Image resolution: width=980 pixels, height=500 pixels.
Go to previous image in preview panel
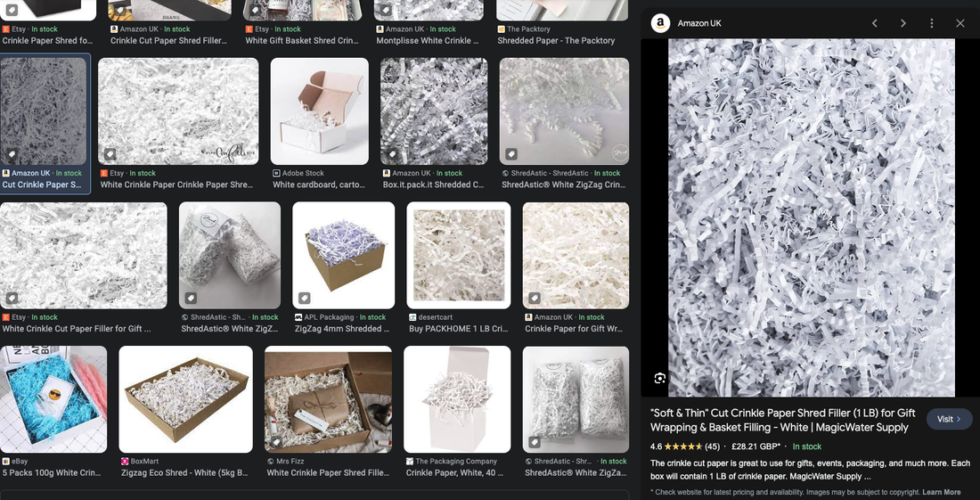tap(874, 23)
